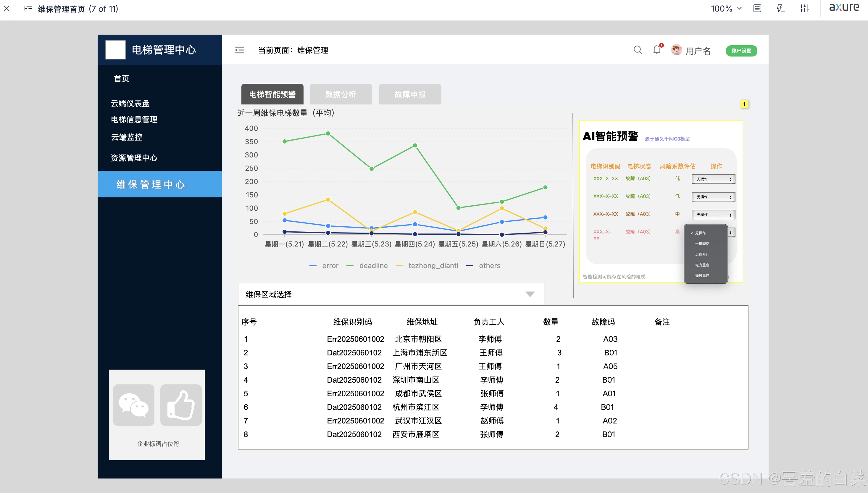Image resolution: width=868 pixels, height=493 pixels.
Task: Open first row 无操作 operation dropdown
Action: click(713, 179)
